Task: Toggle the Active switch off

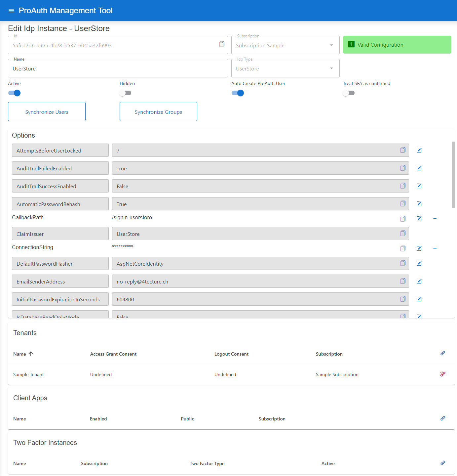Action: [x=15, y=93]
